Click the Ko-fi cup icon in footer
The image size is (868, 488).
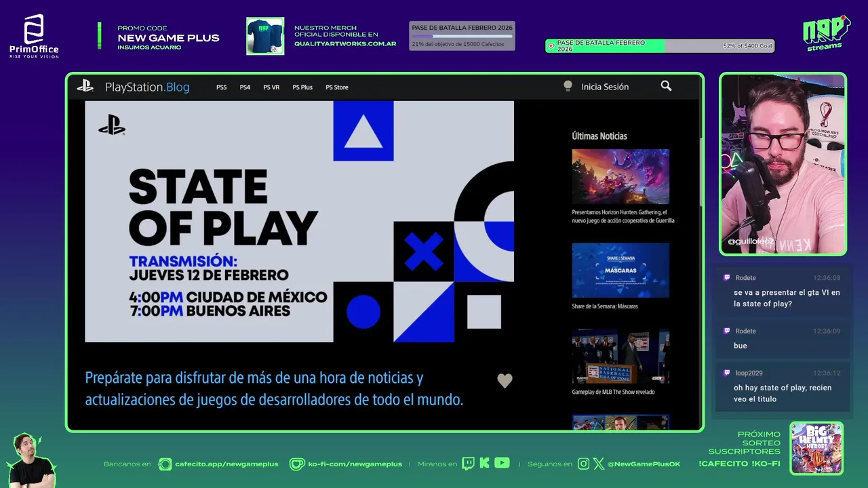(x=297, y=464)
